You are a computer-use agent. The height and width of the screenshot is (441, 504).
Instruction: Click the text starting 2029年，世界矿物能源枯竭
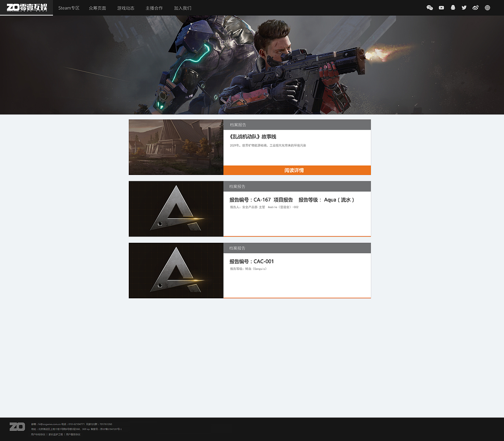[268, 145]
